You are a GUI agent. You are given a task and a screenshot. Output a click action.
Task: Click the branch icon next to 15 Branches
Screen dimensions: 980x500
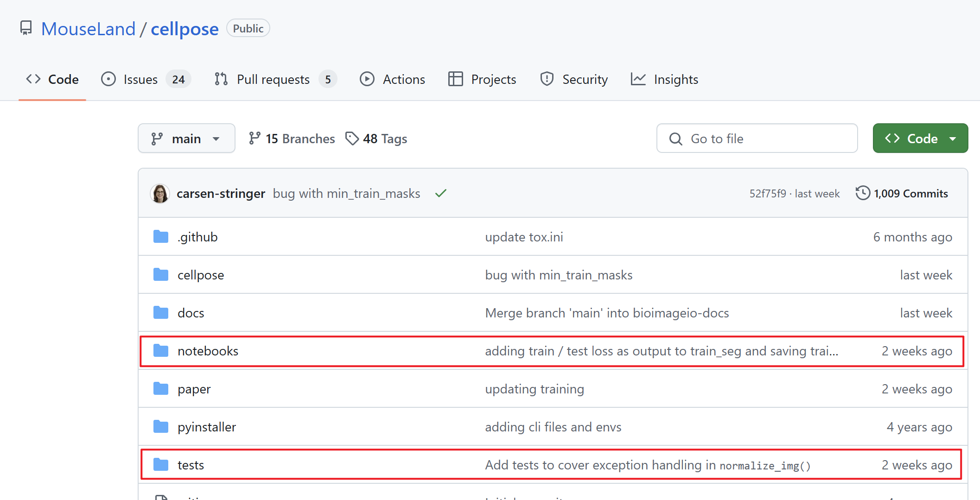click(255, 139)
